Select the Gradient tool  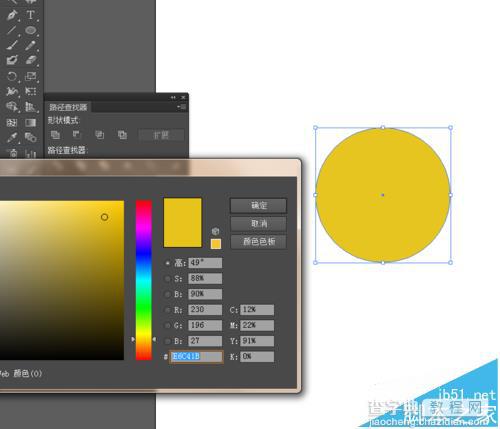tap(31, 122)
